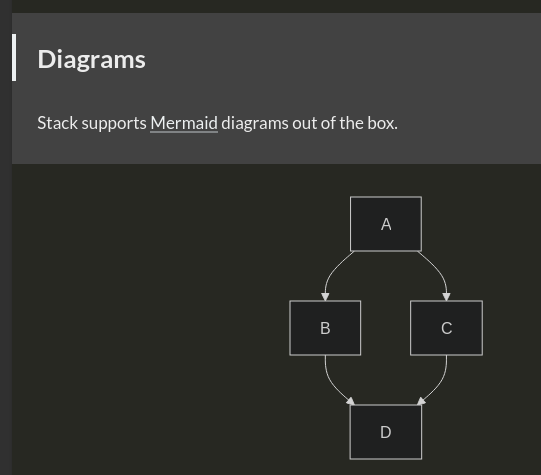Click the arrowhead entering node C
The width and height of the screenshot is (541, 475).
pyautogui.click(x=446, y=297)
